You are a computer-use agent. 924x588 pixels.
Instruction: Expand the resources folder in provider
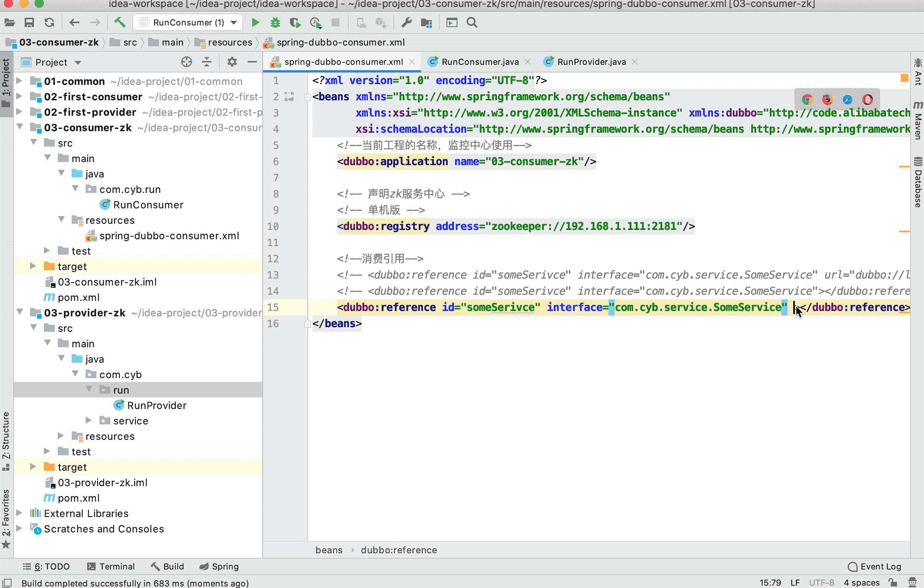61,436
